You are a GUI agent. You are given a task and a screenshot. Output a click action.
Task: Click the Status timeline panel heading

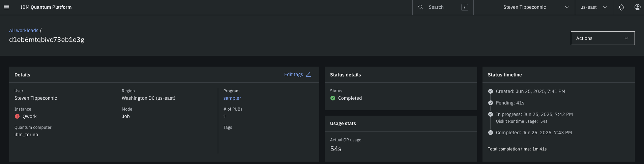point(504,75)
